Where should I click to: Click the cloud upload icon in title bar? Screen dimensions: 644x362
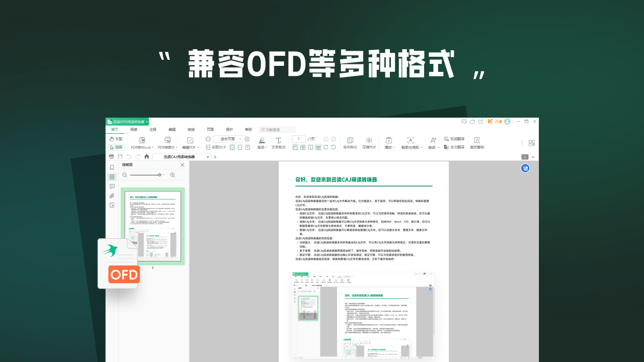pyautogui.click(x=472, y=121)
